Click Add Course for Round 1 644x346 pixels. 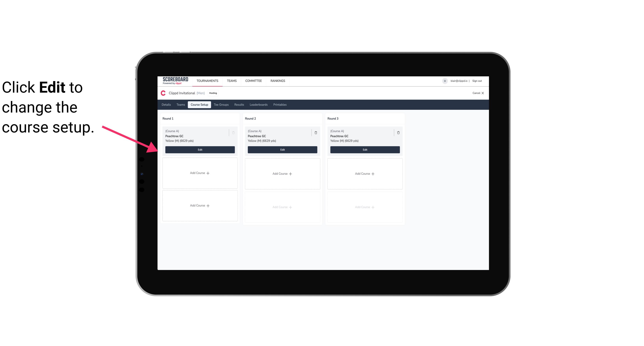200,173
